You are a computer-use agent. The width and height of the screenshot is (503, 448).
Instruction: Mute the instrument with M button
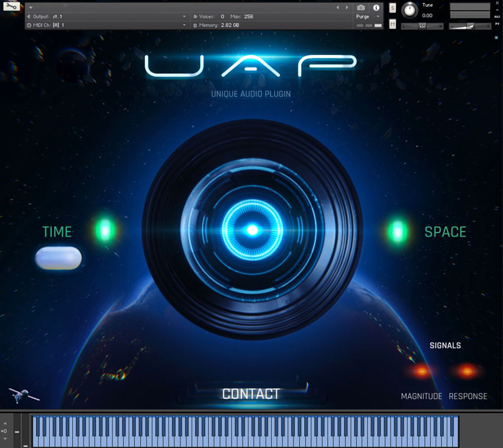392,24
